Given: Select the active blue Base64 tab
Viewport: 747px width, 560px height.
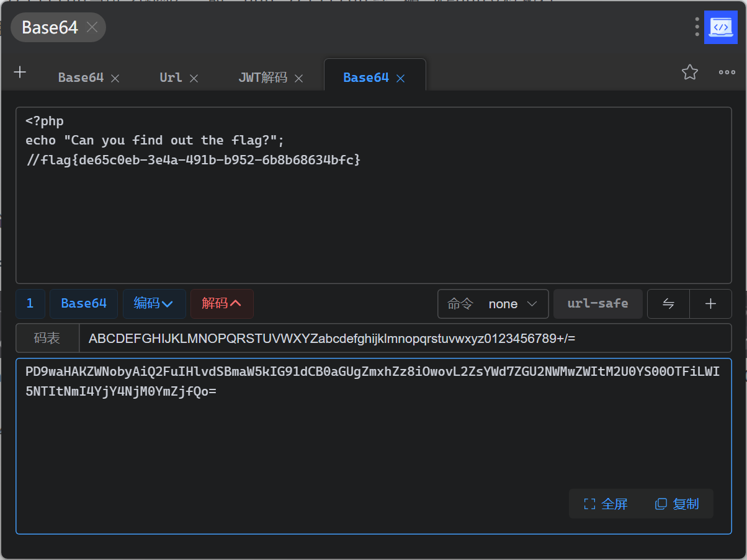Looking at the screenshot, I should tap(366, 78).
